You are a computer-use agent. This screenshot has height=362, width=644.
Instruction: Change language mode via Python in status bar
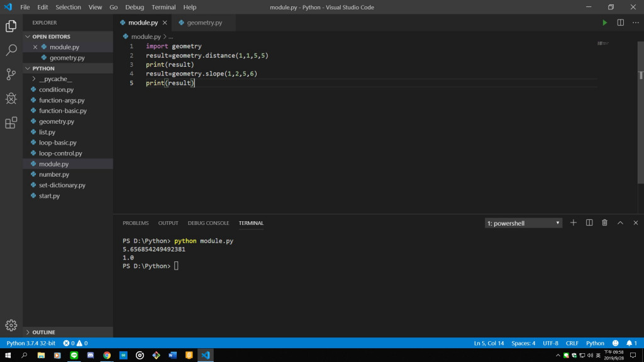point(595,343)
